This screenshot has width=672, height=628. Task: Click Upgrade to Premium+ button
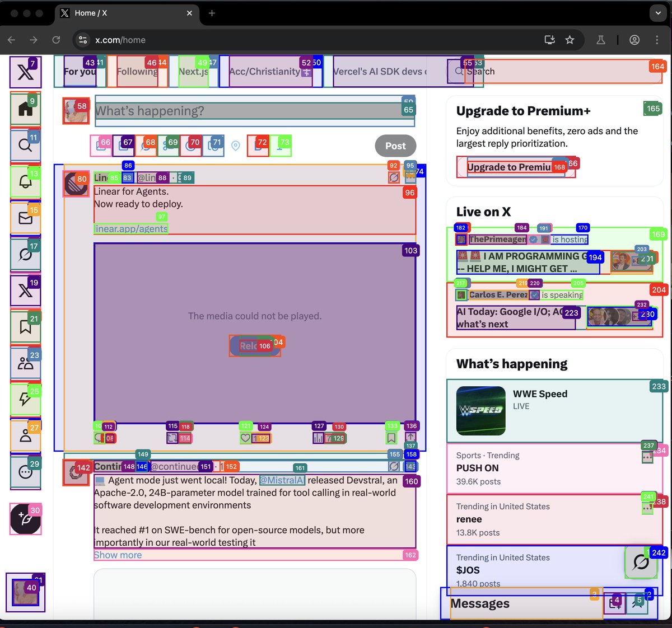(516, 167)
